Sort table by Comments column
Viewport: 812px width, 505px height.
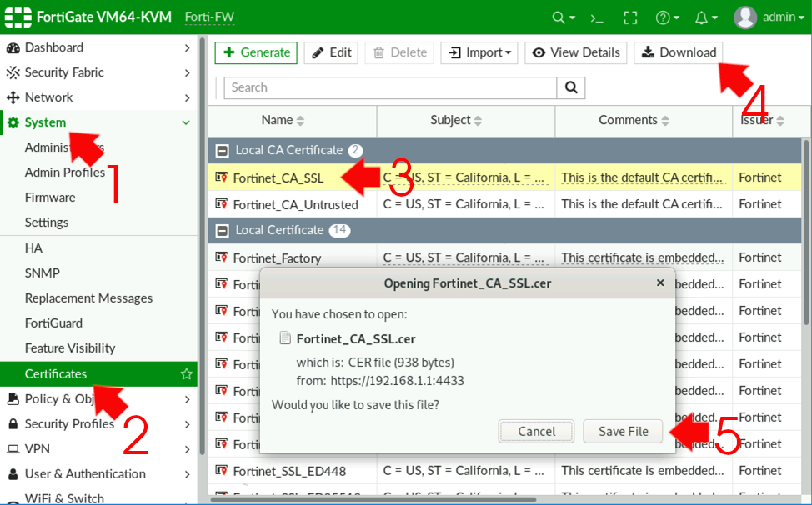[x=634, y=121]
